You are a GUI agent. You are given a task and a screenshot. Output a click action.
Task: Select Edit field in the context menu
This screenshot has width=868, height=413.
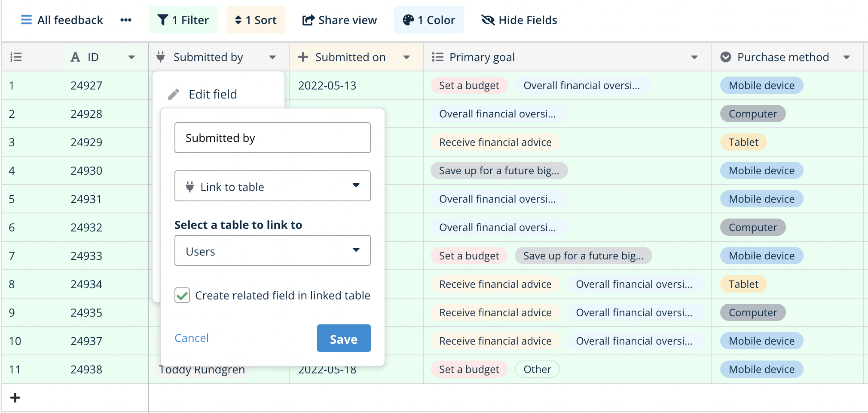click(x=213, y=94)
